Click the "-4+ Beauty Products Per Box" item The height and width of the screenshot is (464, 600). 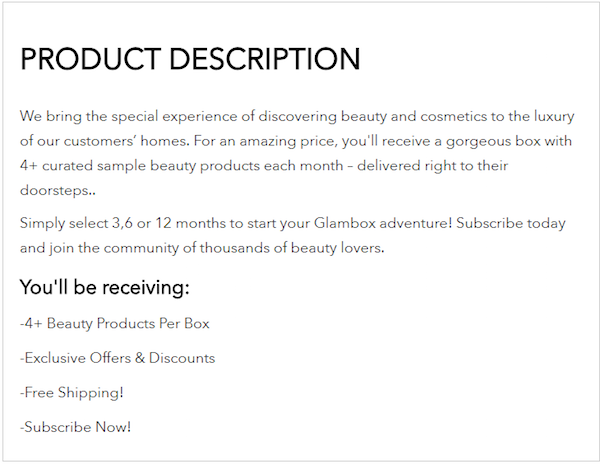(114, 324)
